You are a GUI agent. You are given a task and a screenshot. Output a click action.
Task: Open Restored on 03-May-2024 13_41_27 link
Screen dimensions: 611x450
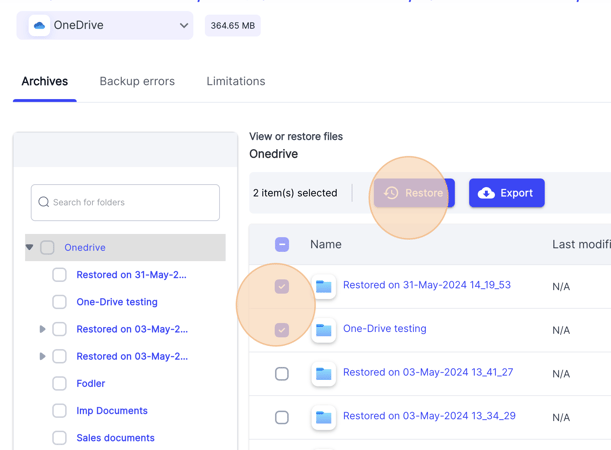pyautogui.click(x=428, y=372)
